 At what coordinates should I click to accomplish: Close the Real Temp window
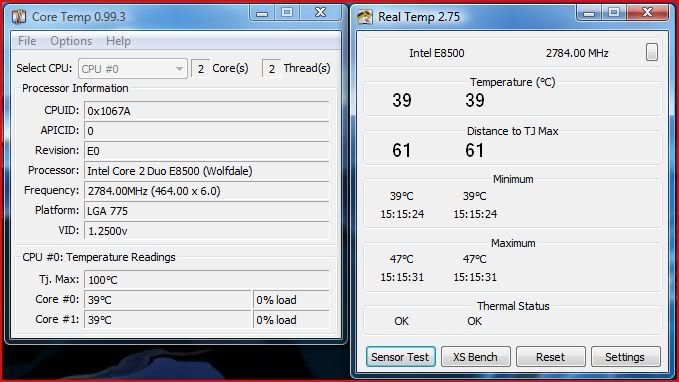pos(647,13)
